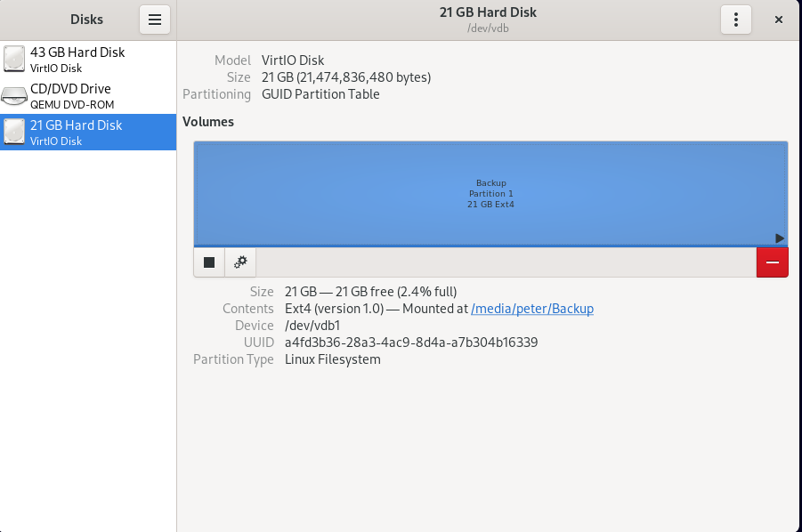Screen dimensions: 802x532
Task: Close the Disks window
Action: pyautogui.click(x=778, y=20)
